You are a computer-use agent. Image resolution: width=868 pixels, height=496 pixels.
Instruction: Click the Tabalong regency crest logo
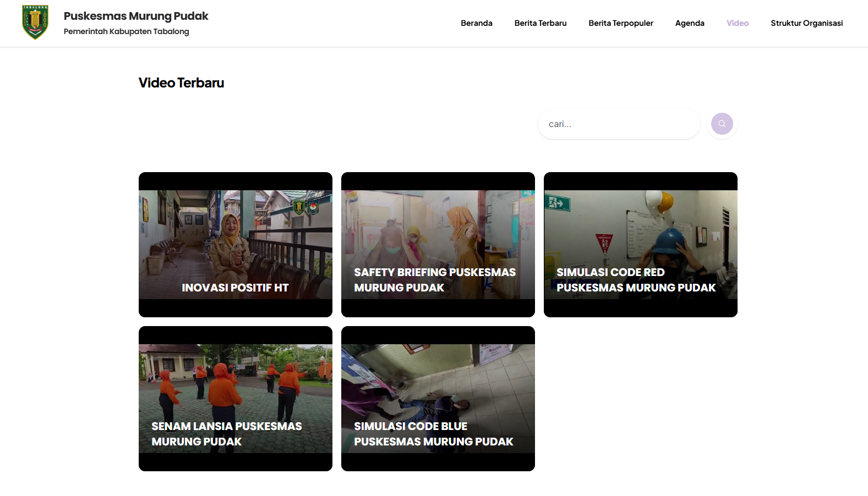click(x=35, y=23)
